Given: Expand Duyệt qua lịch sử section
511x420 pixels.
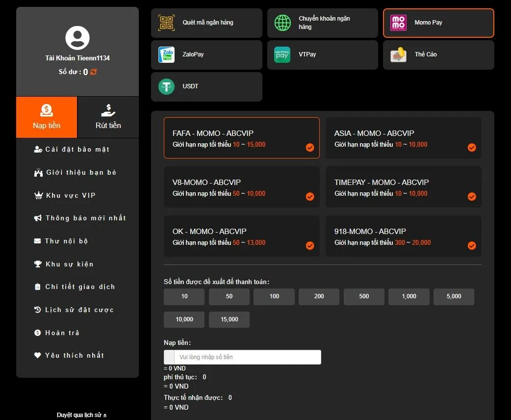Looking at the screenshot, I should coord(81,415).
